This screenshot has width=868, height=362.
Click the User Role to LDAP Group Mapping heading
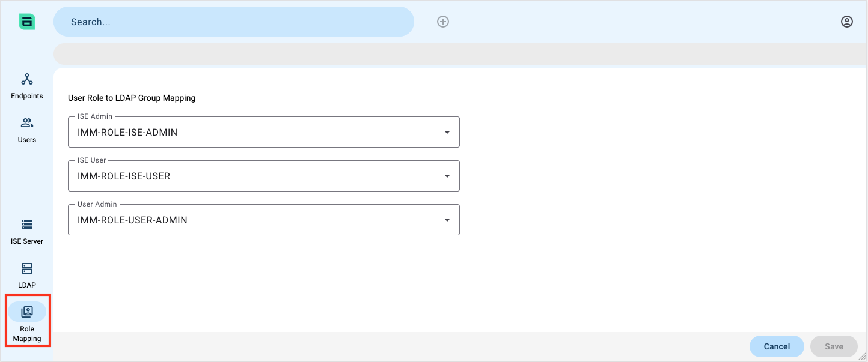132,98
